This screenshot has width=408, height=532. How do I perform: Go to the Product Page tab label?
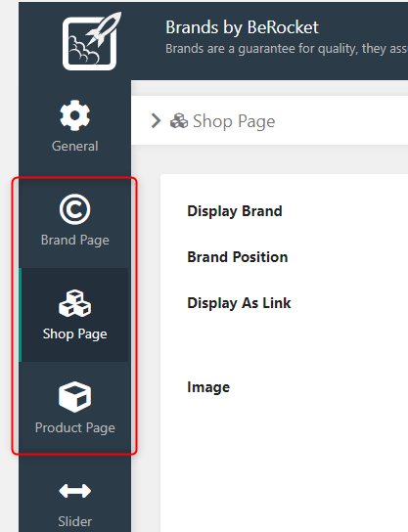(75, 427)
